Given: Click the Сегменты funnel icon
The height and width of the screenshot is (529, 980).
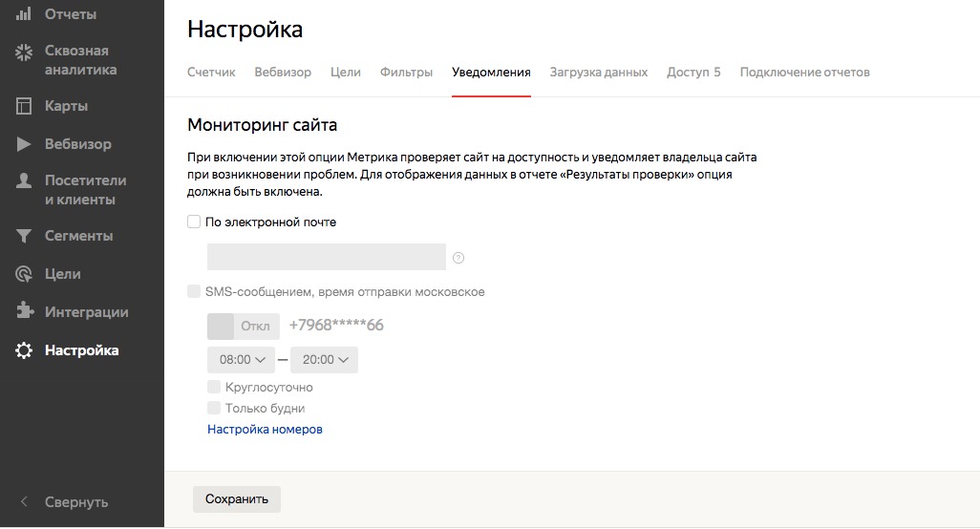Looking at the screenshot, I should click(x=24, y=236).
